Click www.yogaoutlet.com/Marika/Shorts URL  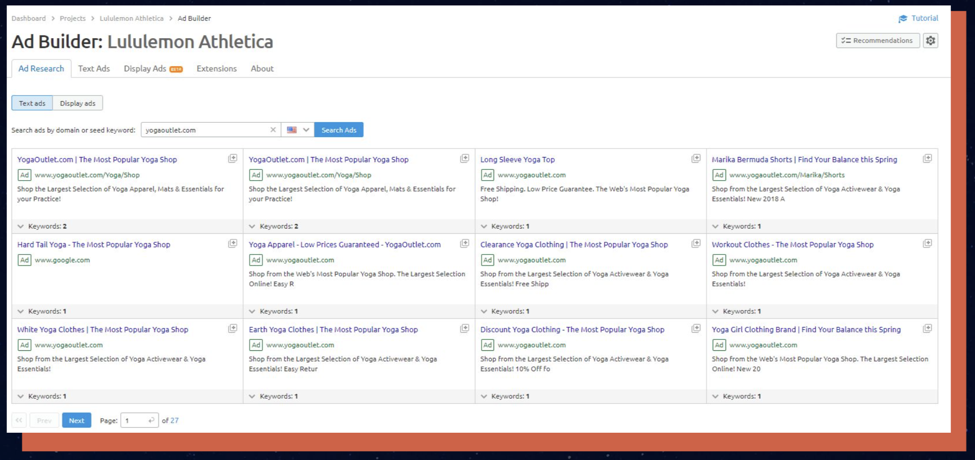tap(787, 175)
